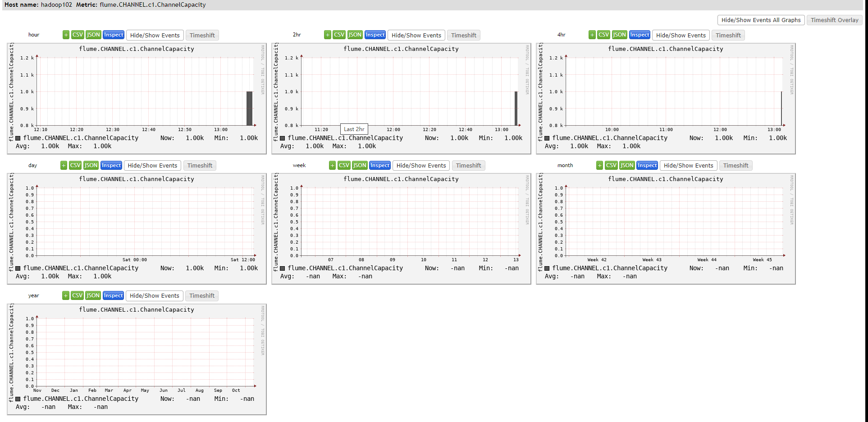868x422 pixels.
Task: Inspect the day graph
Action: pyautogui.click(x=111, y=165)
